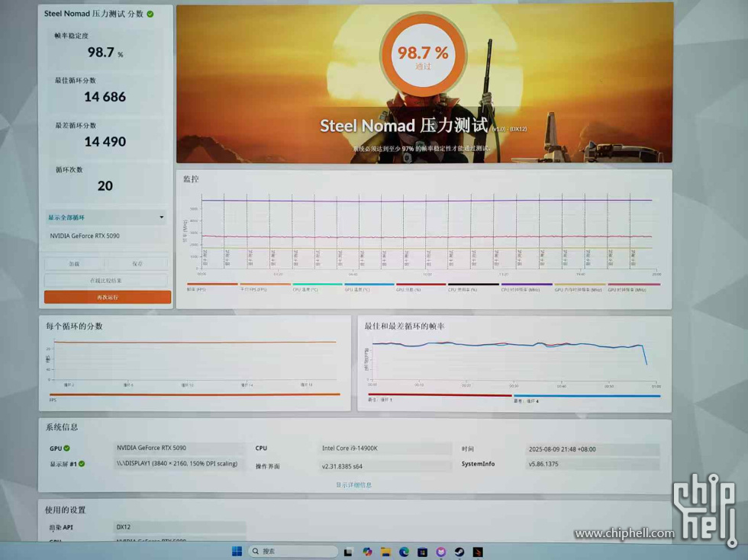This screenshot has height=560, width=748.
Task: Toggle the GPU 温度 (°C) legend line
Action: (369, 285)
